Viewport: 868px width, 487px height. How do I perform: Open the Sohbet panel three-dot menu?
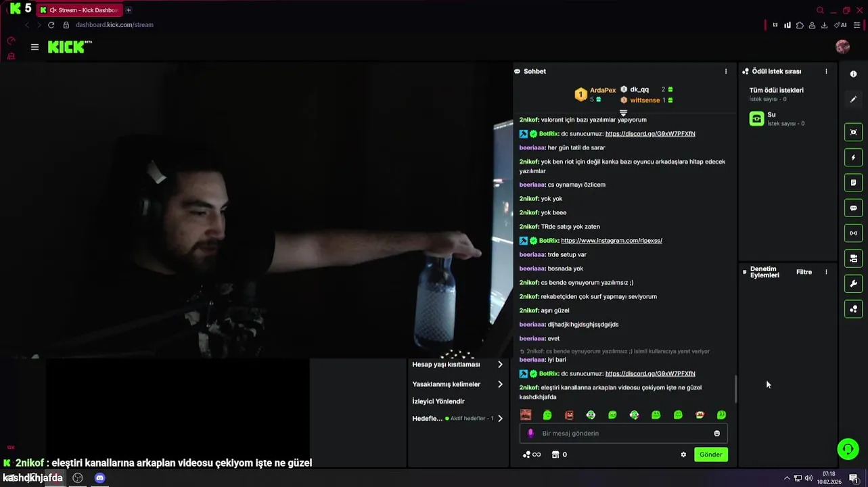(x=726, y=71)
